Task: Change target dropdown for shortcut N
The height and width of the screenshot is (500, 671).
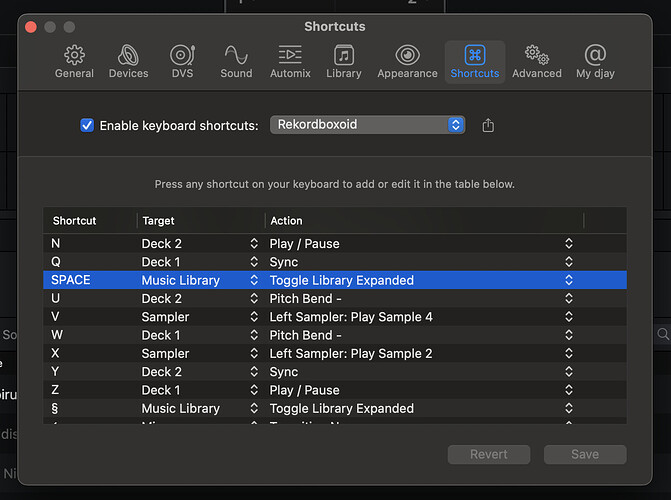Action: click(253, 244)
